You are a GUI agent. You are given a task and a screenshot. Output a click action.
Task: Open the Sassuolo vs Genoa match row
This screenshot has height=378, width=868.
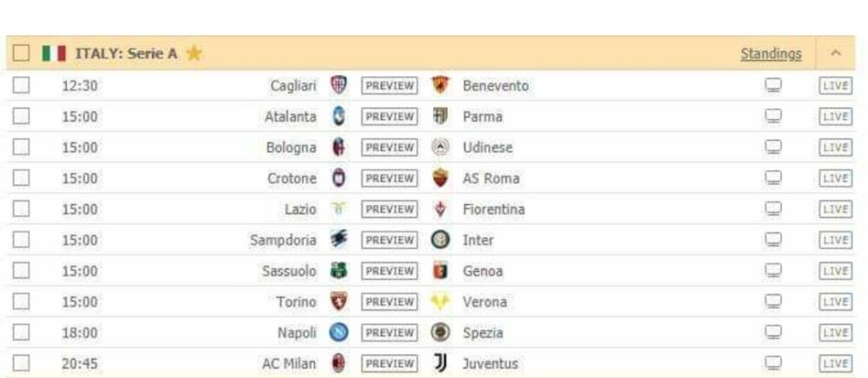(431, 271)
